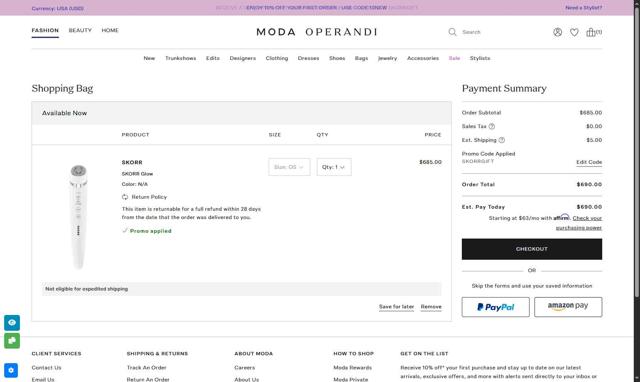Open the Qty 1 dropdown
The height and width of the screenshot is (382, 640).
333,167
